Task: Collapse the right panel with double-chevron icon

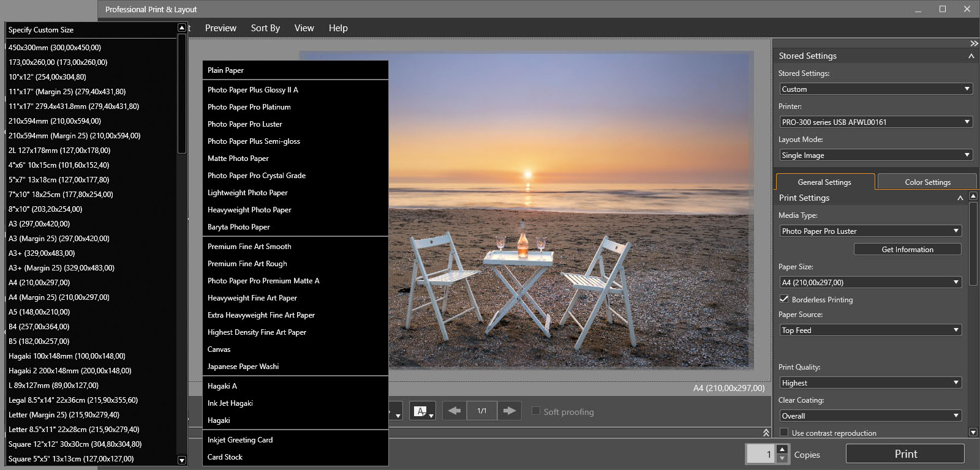Action: [974, 43]
